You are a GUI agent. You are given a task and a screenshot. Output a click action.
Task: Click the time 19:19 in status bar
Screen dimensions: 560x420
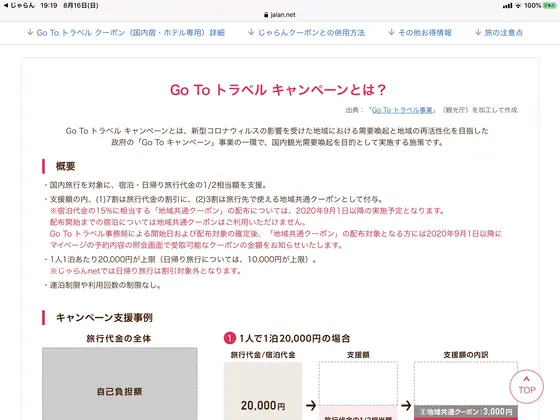tap(49, 5)
